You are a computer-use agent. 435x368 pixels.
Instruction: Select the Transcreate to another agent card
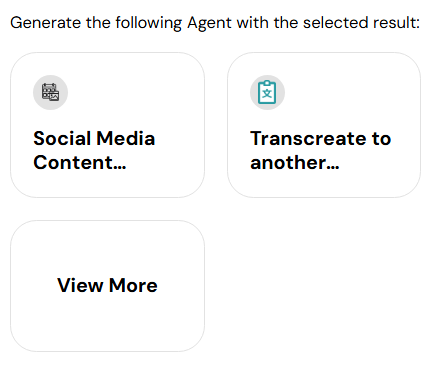[x=324, y=125]
